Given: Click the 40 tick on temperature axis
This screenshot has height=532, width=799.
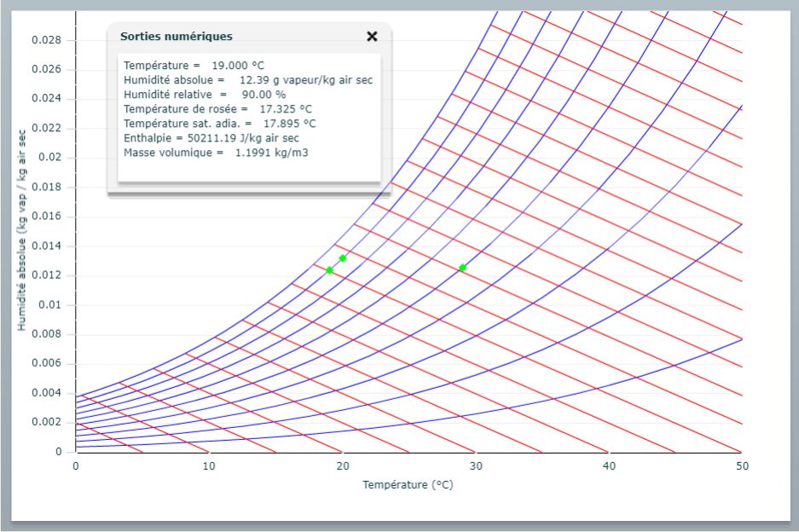Looking at the screenshot, I should coord(608,465).
